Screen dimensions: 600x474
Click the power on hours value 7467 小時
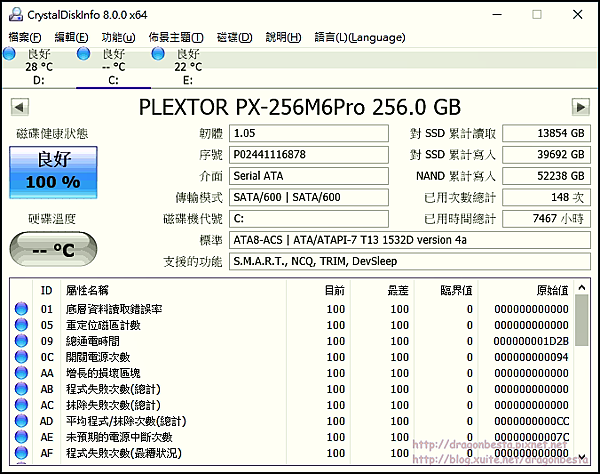coord(546,218)
